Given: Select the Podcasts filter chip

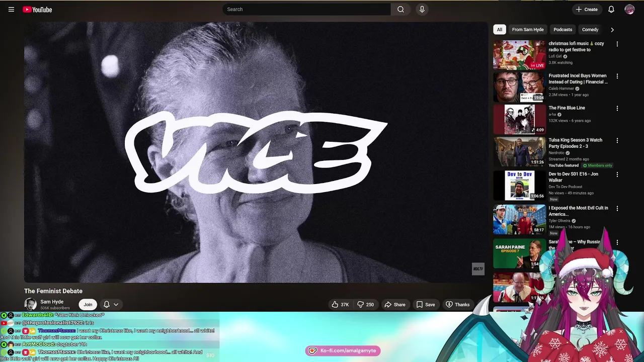Looking at the screenshot, I should (x=562, y=30).
